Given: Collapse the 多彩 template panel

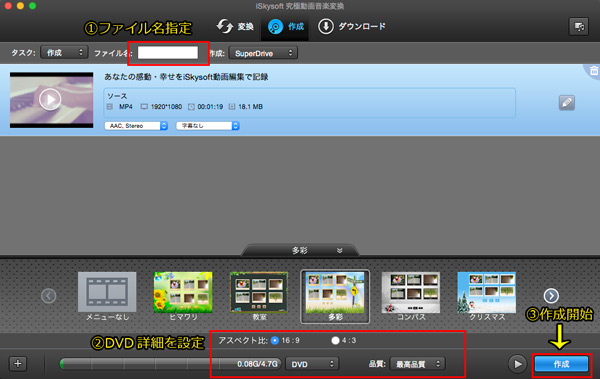Looking at the screenshot, I should coord(339,250).
